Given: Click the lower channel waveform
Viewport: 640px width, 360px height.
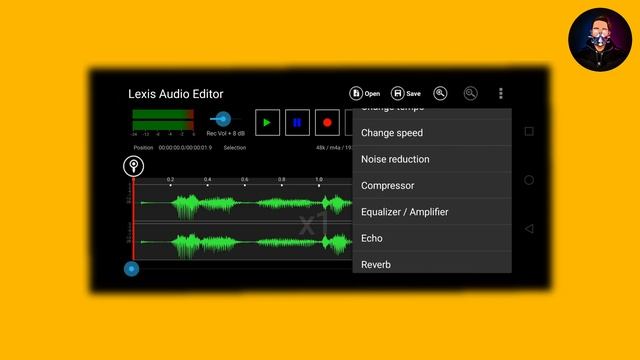Looking at the screenshot, I should tap(244, 242).
